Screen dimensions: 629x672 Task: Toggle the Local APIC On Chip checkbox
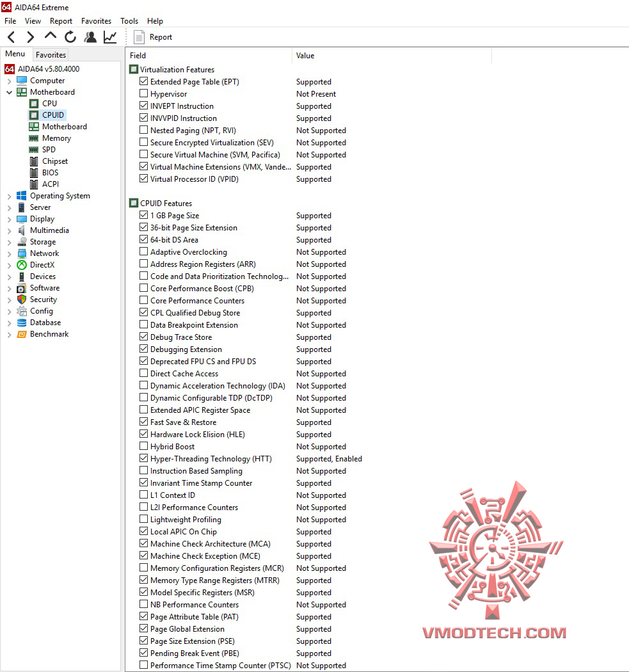(x=143, y=531)
